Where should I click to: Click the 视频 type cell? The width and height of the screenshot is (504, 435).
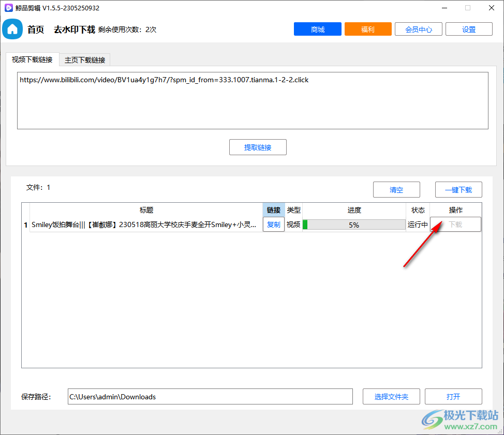click(293, 224)
